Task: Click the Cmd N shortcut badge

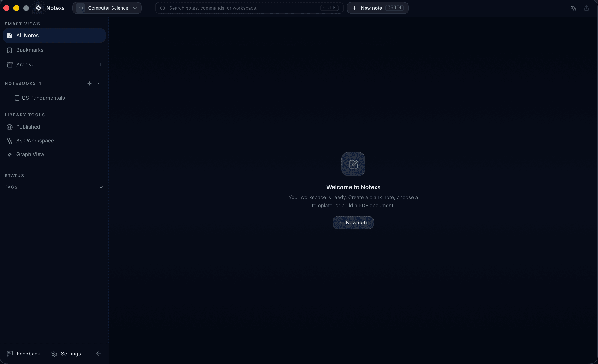Action: click(395, 8)
